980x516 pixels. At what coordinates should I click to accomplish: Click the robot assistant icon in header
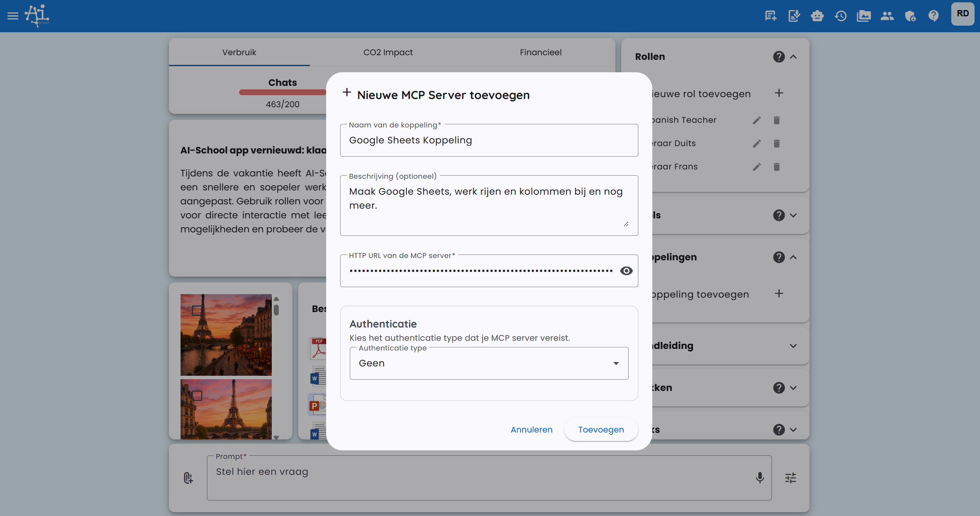(817, 16)
